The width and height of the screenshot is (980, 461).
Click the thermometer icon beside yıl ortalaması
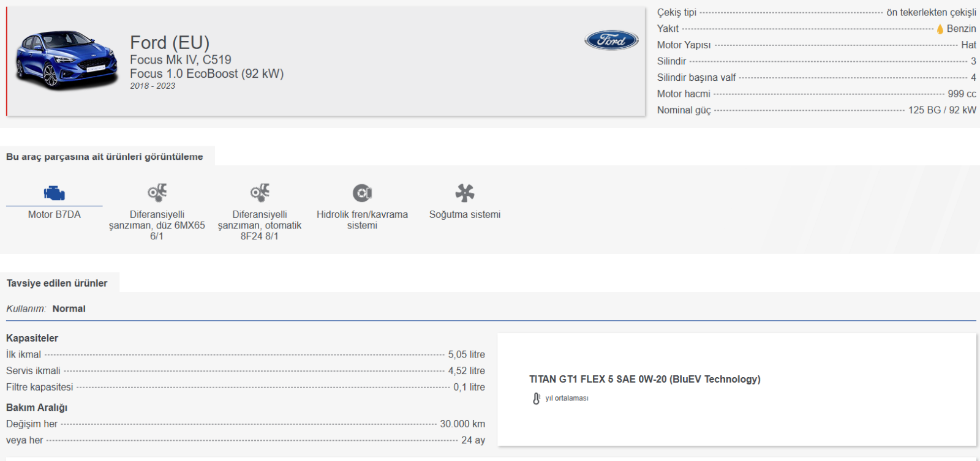tap(537, 399)
